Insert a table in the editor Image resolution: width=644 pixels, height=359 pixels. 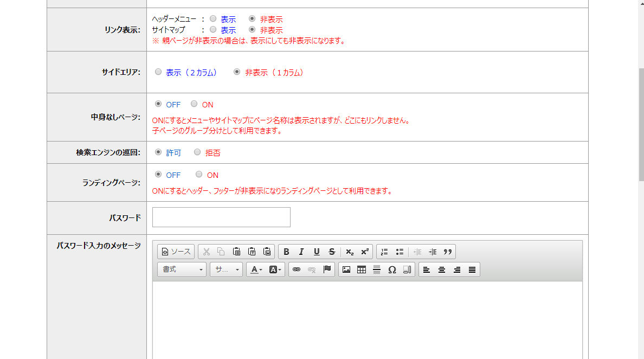point(362,270)
